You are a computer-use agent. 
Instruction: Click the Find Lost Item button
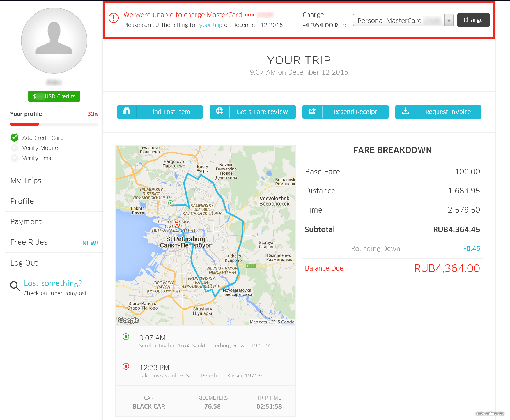click(x=160, y=112)
